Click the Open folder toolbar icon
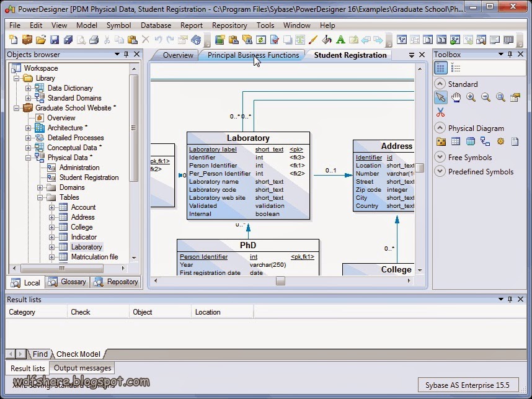The image size is (532, 399). point(41,40)
